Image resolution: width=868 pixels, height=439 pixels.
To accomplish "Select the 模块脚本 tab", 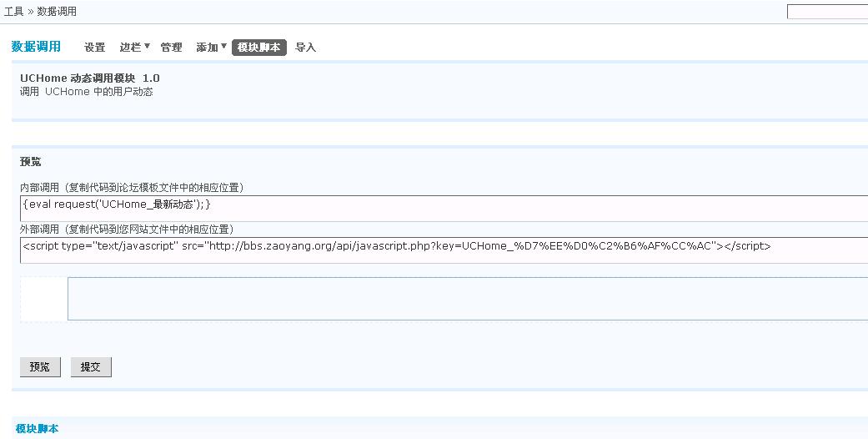I will tap(259, 48).
